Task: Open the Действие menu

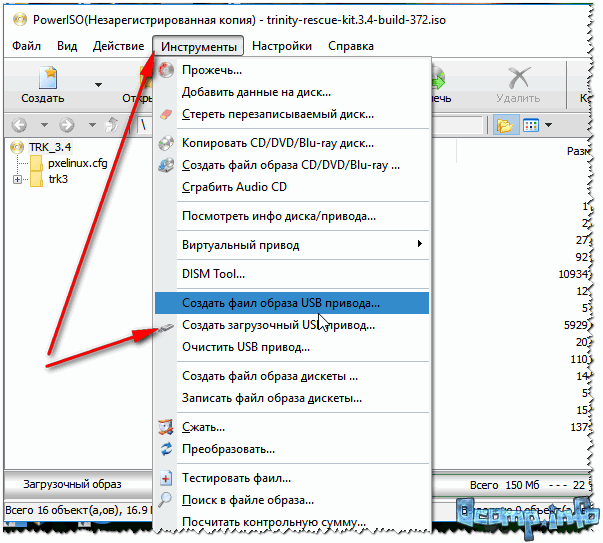Action: click(118, 46)
